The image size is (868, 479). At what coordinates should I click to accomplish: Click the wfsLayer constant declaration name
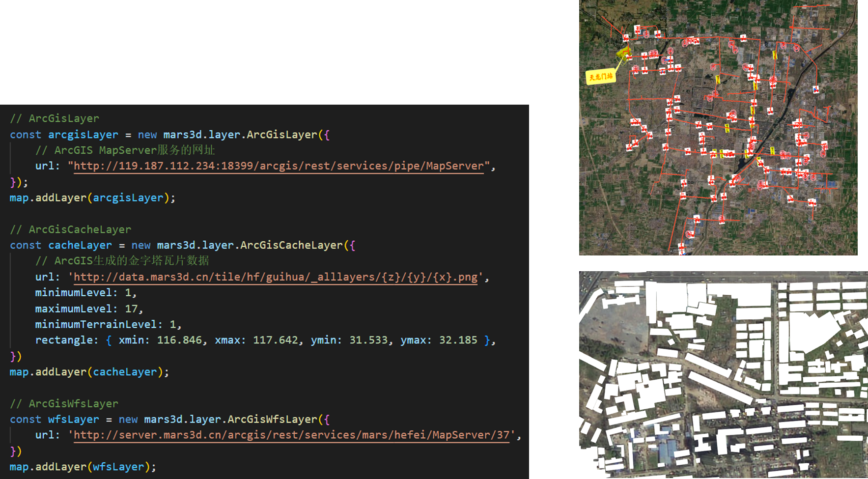pyautogui.click(x=74, y=420)
